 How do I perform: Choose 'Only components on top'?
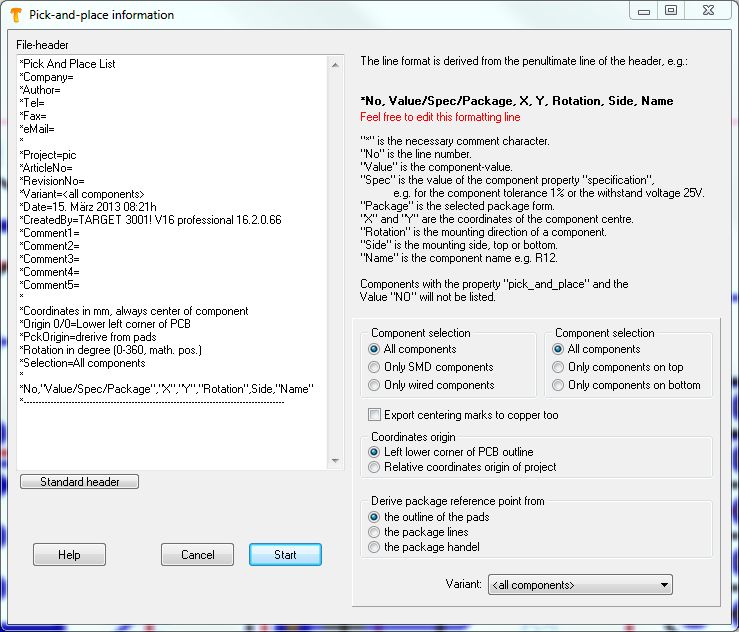tap(559, 367)
